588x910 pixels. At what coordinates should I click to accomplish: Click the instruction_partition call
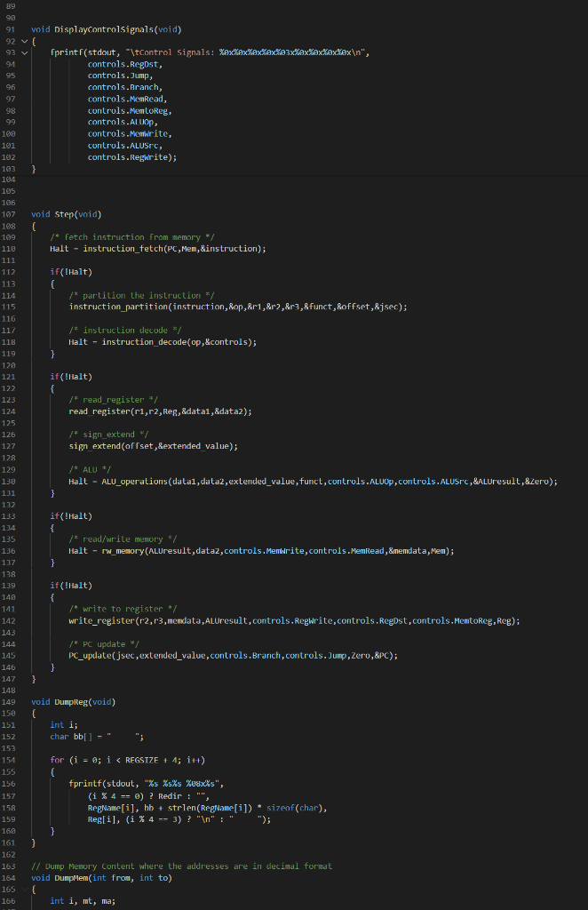(118, 307)
